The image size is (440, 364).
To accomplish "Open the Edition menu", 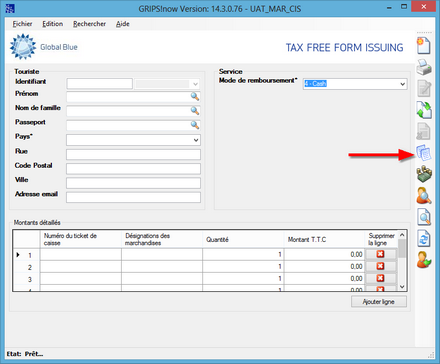I will click(52, 24).
